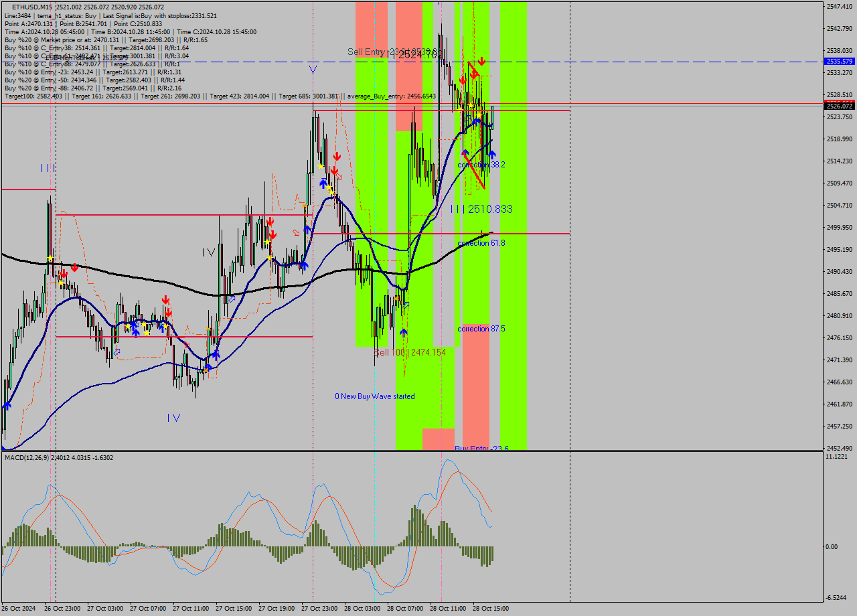Click the MACD scale value 11.1221
Screen dimensions: 857x616
coord(837,456)
